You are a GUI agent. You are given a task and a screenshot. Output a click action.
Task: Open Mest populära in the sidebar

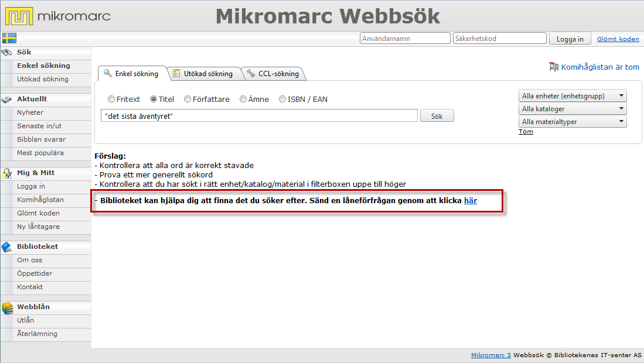point(40,153)
